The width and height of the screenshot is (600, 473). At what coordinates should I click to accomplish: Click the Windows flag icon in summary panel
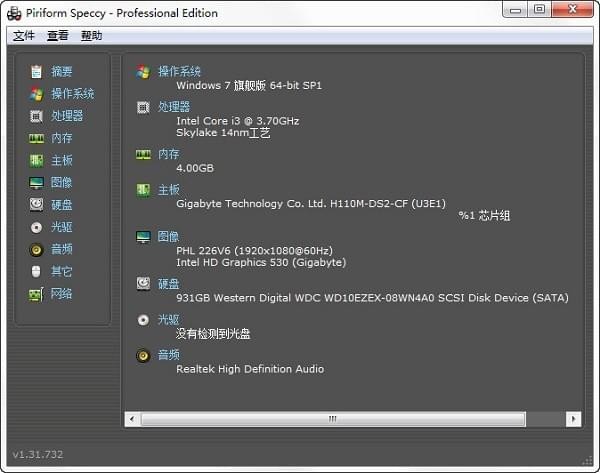[x=143, y=72]
